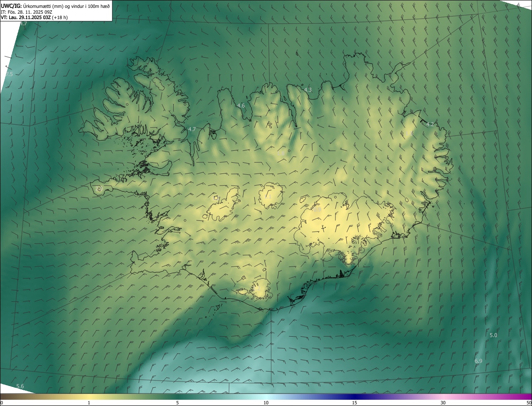Click the valid time 'VT: Lau. 29.11.2025 03Z (+18 h)'

coord(34,17)
